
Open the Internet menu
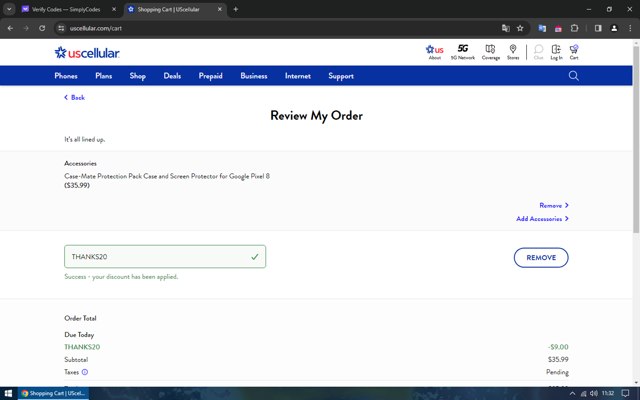[298, 76]
